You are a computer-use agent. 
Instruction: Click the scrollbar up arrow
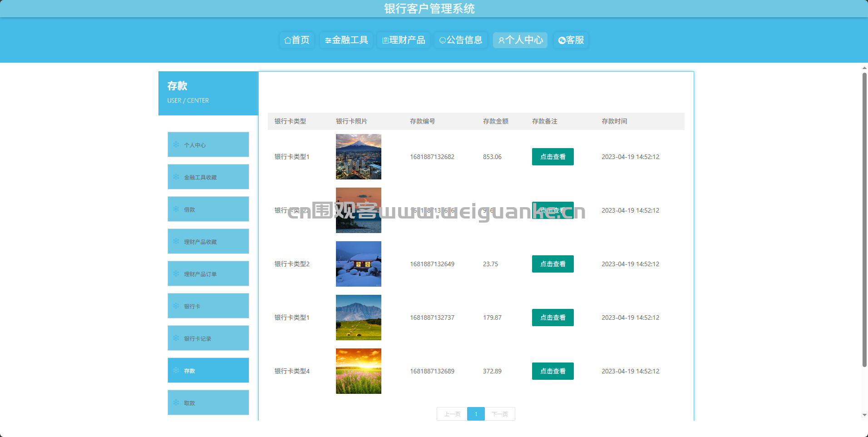coord(864,68)
